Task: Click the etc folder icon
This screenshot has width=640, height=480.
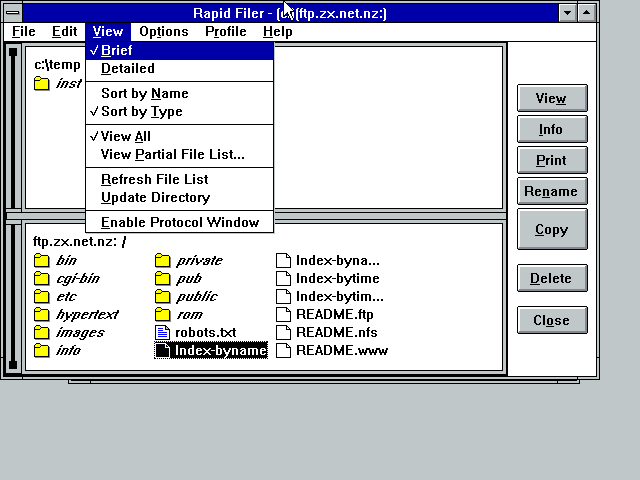Action: pos(41,296)
